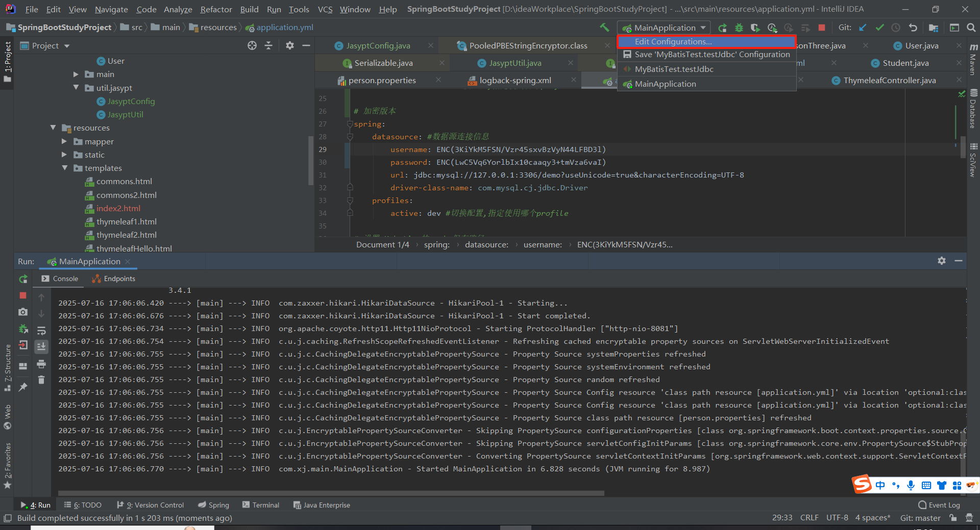Open the VCS menu
This screenshot has width=980, height=530.
pyautogui.click(x=325, y=9)
